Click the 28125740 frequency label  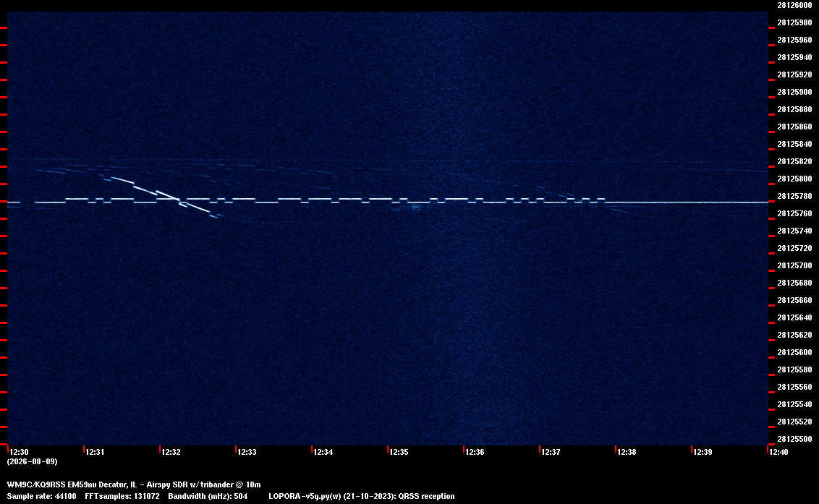point(794,231)
